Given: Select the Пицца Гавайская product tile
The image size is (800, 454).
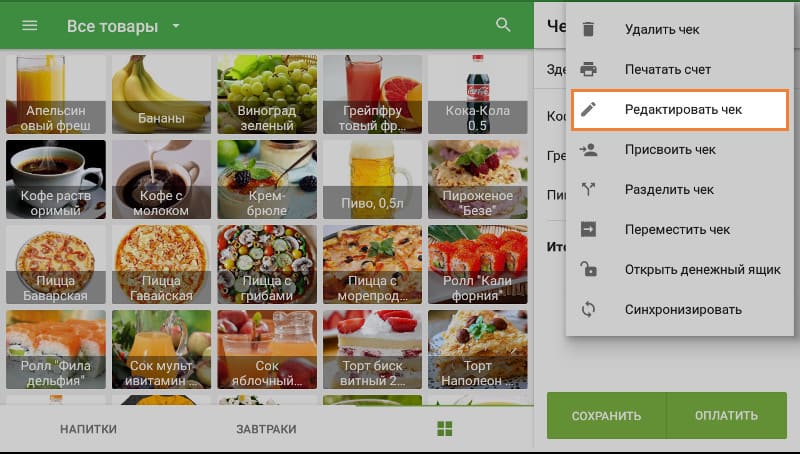Looking at the screenshot, I should tap(161, 265).
